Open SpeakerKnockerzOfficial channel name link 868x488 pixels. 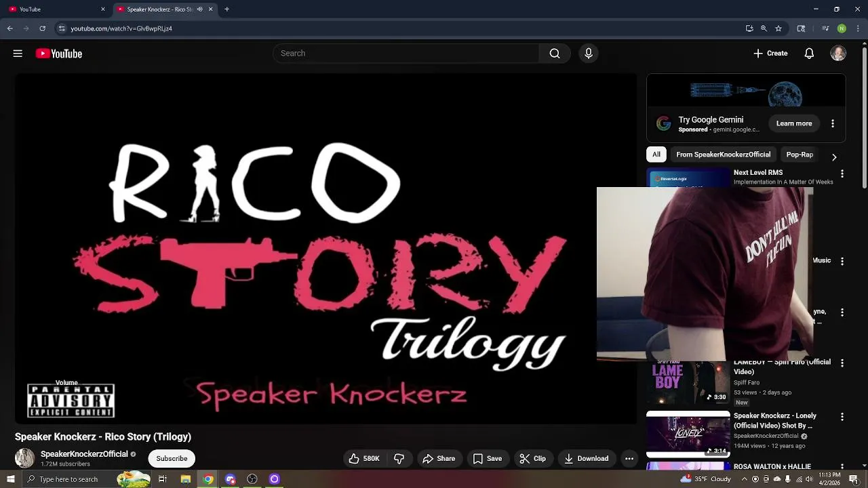(84, 454)
